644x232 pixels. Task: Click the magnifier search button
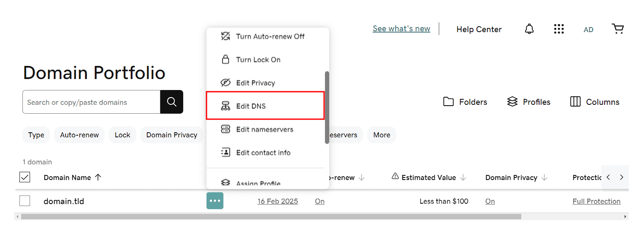[x=171, y=102]
